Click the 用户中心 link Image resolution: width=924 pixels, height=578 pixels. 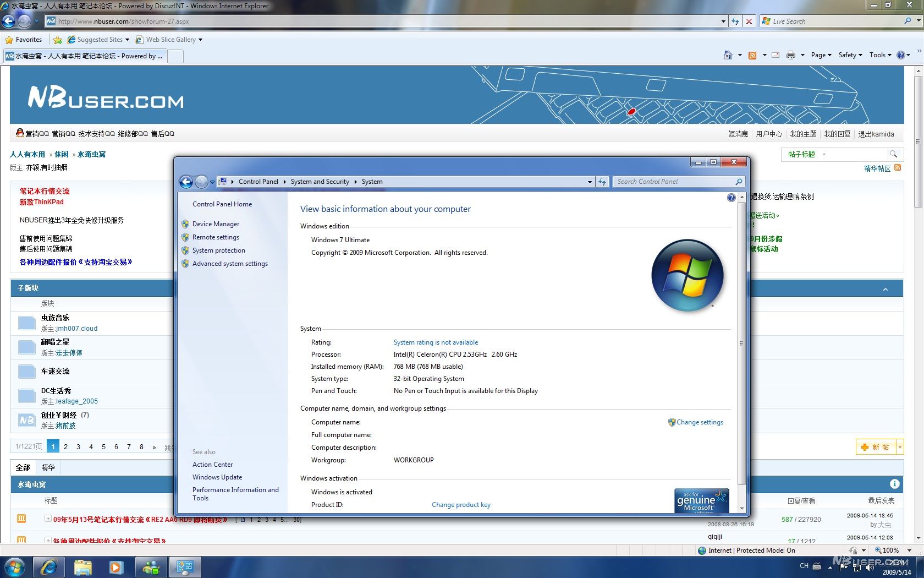tap(769, 134)
